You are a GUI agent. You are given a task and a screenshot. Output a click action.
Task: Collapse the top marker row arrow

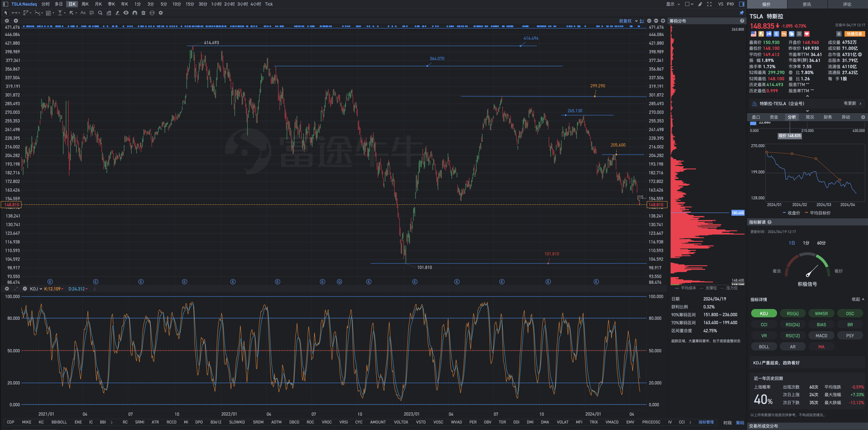point(16,21)
